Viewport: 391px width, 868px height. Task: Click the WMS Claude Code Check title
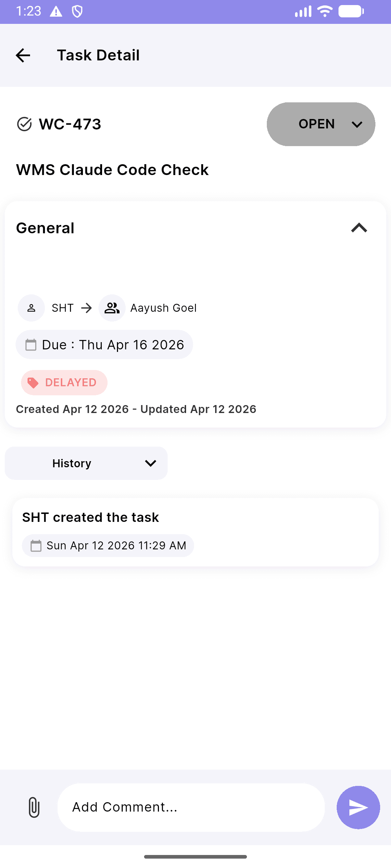pyautogui.click(x=112, y=170)
